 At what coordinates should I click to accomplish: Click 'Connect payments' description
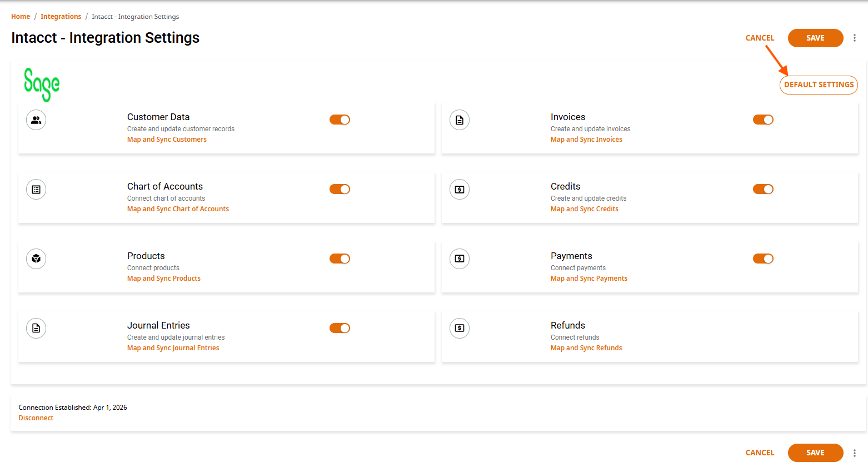[578, 268]
